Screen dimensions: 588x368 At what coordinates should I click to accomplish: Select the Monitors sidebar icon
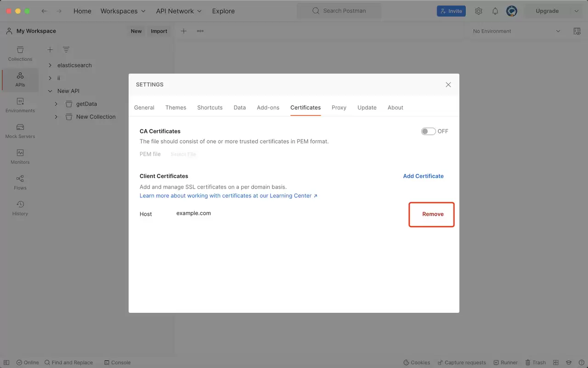20,157
